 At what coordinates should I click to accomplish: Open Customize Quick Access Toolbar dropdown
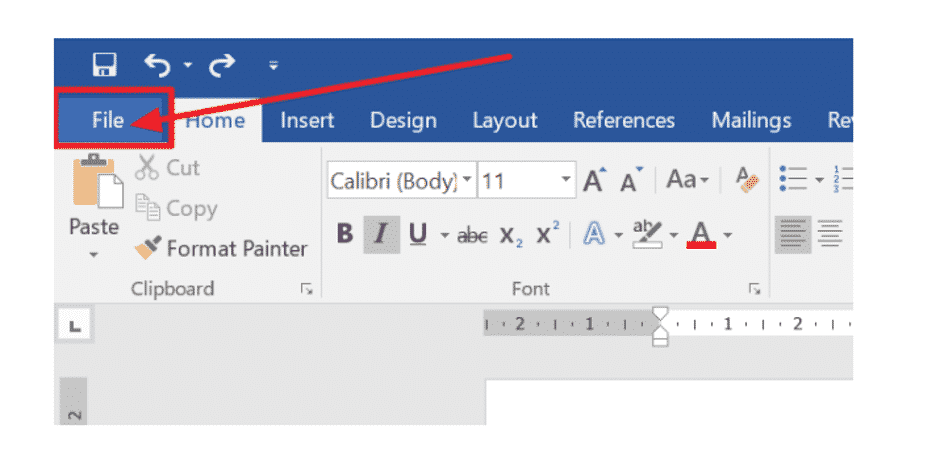click(x=273, y=65)
